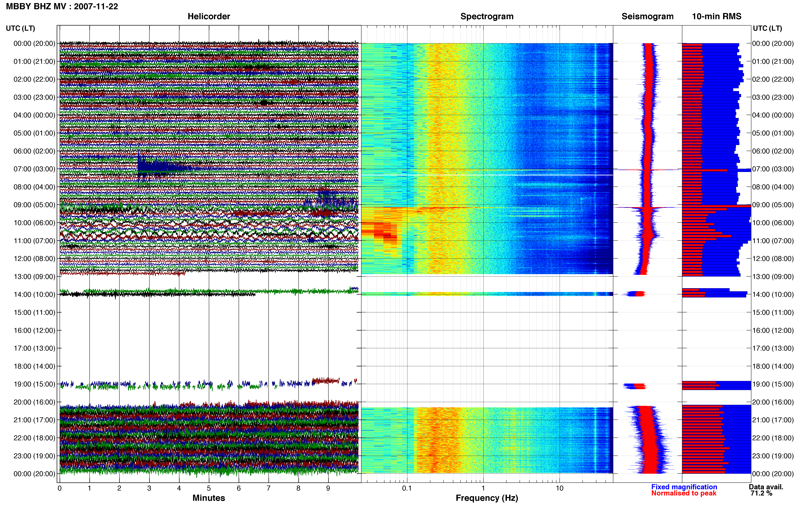This screenshot has height=508, width=812.
Task: Click the blue Fixed magnification legend text
Action: [x=684, y=487]
